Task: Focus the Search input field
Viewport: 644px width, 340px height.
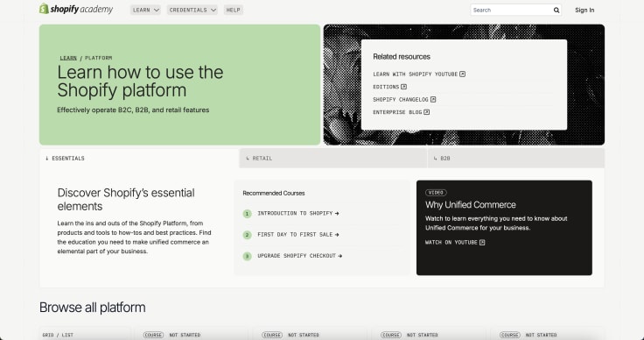Action: tap(511, 11)
